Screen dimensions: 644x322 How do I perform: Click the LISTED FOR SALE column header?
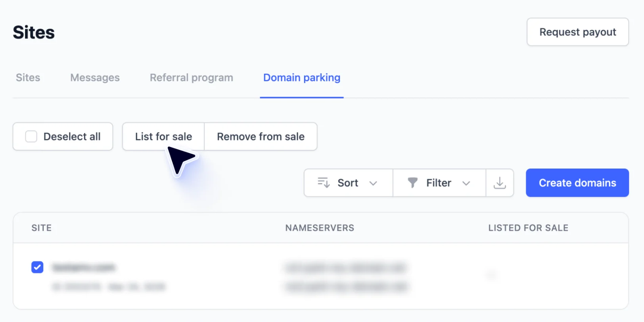[x=528, y=228]
